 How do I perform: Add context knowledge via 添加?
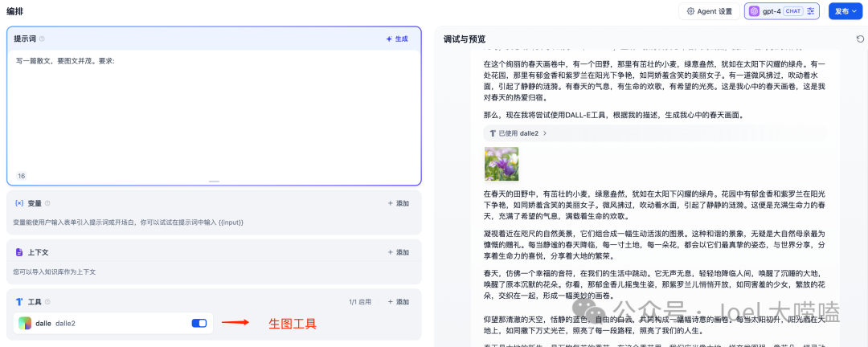(399, 252)
